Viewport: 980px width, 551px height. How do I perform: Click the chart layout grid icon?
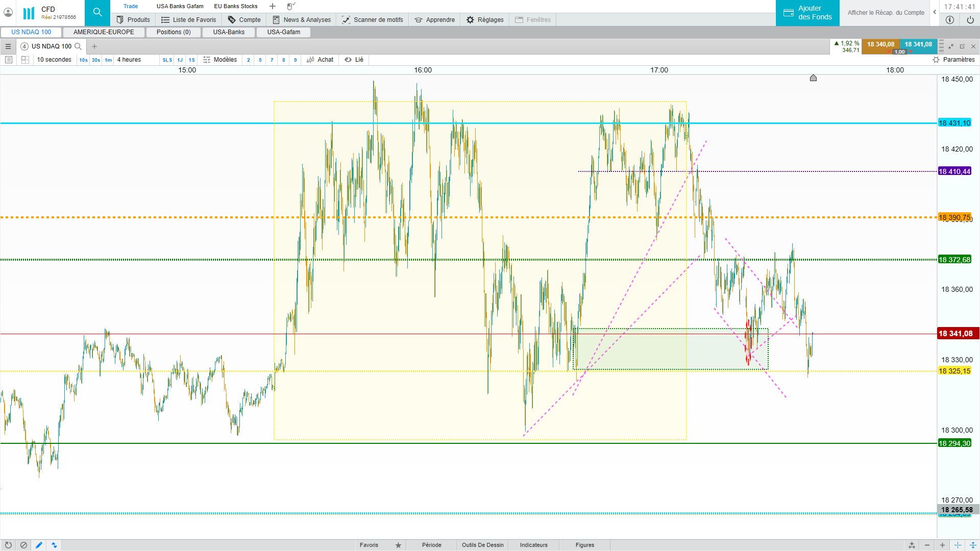click(x=25, y=60)
